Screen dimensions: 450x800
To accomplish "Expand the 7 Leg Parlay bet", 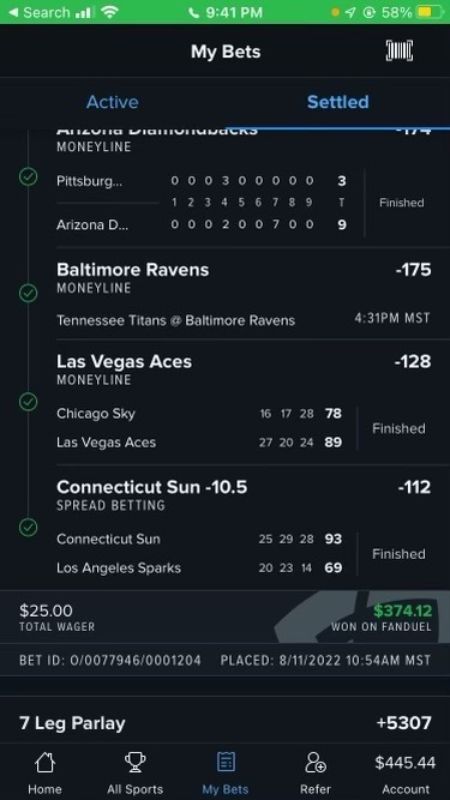I will coord(225,723).
